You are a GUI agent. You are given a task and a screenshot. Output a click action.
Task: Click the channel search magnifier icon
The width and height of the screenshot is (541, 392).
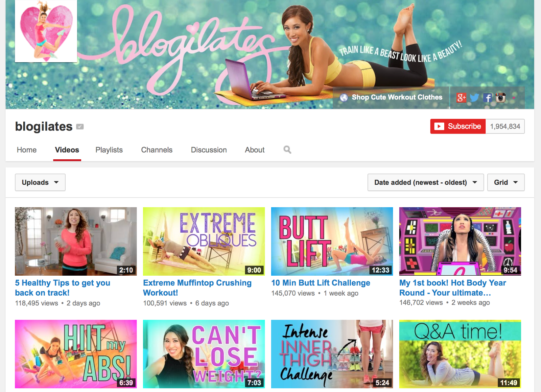(x=287, y=149)
